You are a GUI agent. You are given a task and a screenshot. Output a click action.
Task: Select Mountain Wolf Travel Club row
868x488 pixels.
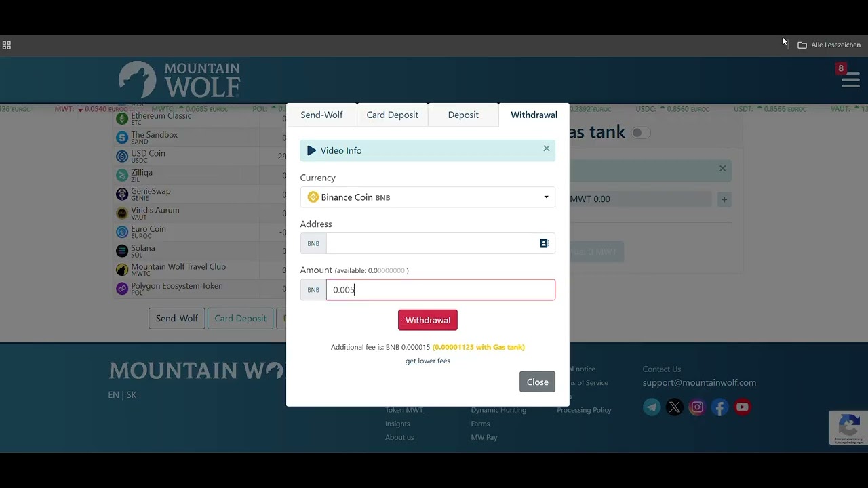200,270
